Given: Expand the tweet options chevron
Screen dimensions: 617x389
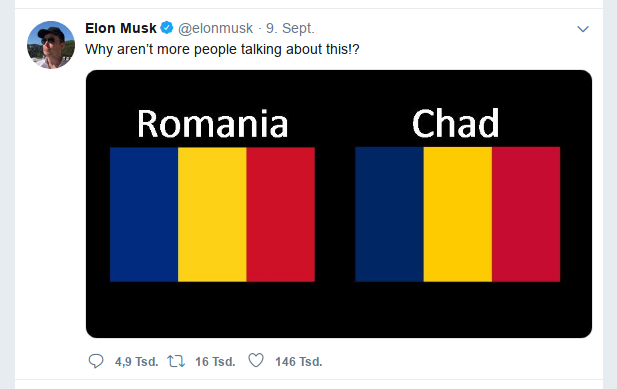Looking at the screenshot, I should click(x=583, y=29).
